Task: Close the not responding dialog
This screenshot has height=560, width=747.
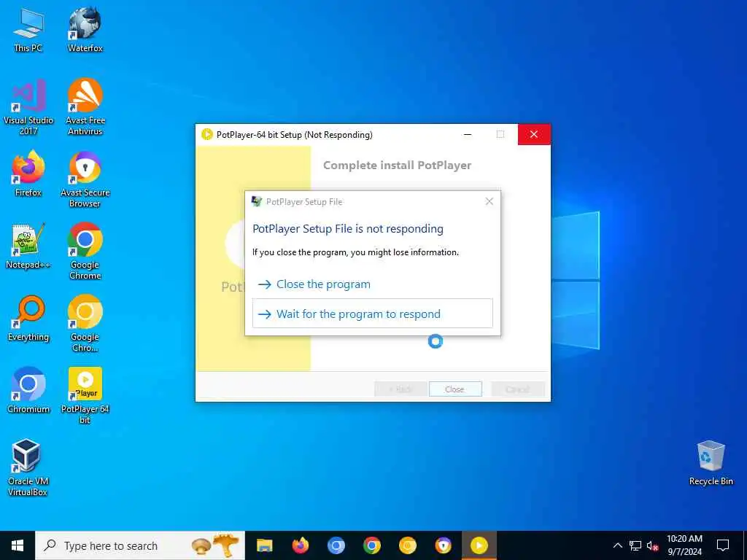Action: pos(489,201)
